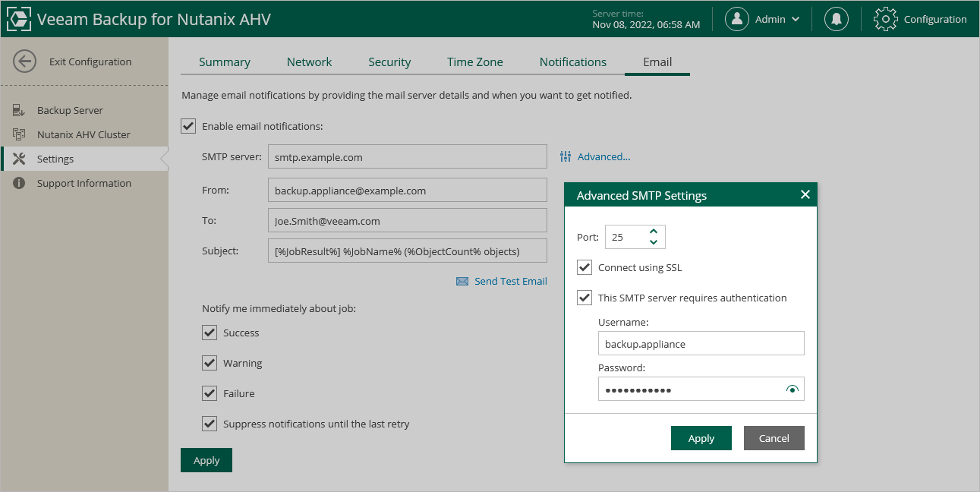Uncheck the Success notification checkbox
980x492 pixels.
[x=210, y=333]
